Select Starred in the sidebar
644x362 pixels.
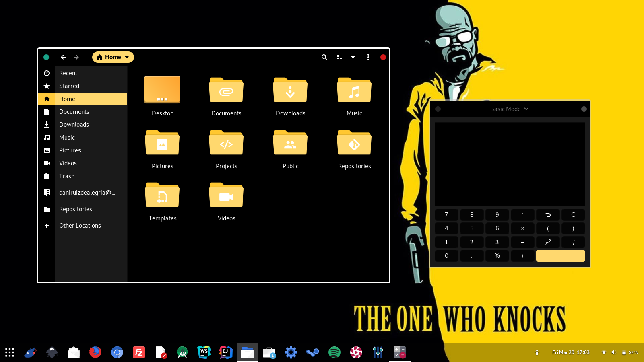83,86
